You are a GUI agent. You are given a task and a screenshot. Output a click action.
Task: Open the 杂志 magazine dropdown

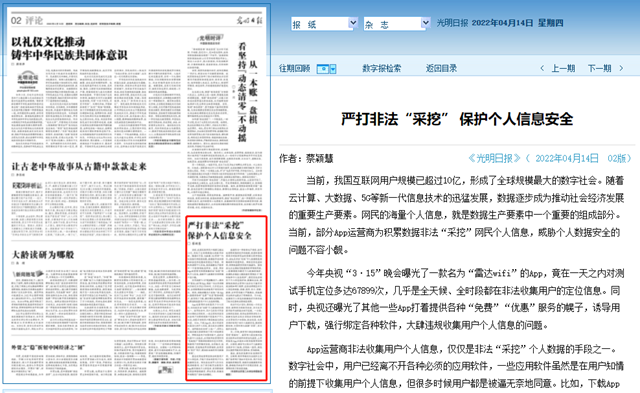click(397, 24)
